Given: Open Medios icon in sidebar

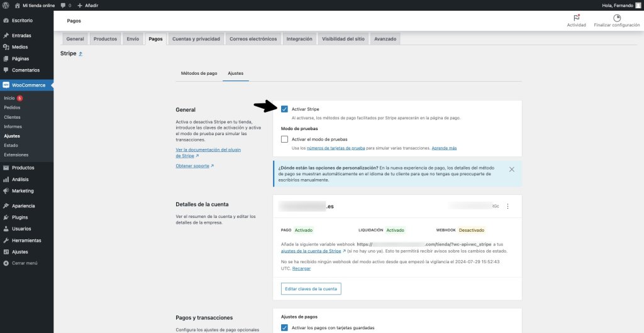Looking at the screenshot, I should click(6, 47).
